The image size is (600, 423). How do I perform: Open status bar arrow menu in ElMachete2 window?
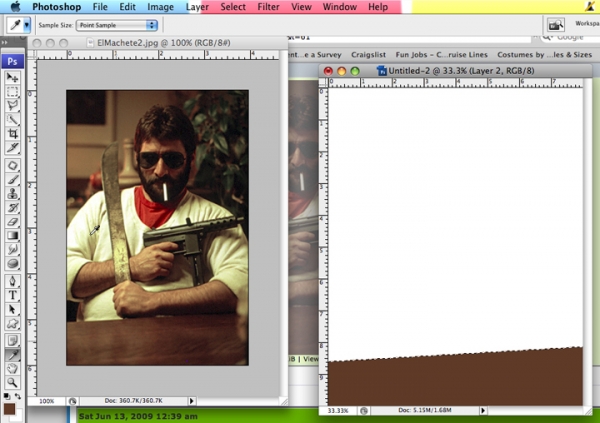coord(191,401)
